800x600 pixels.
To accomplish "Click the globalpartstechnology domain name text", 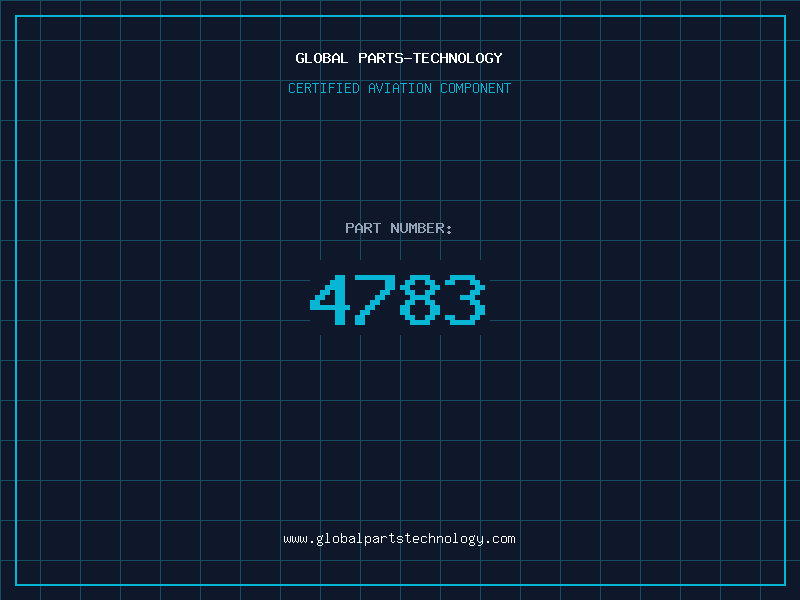I will [x=399, y=539].
